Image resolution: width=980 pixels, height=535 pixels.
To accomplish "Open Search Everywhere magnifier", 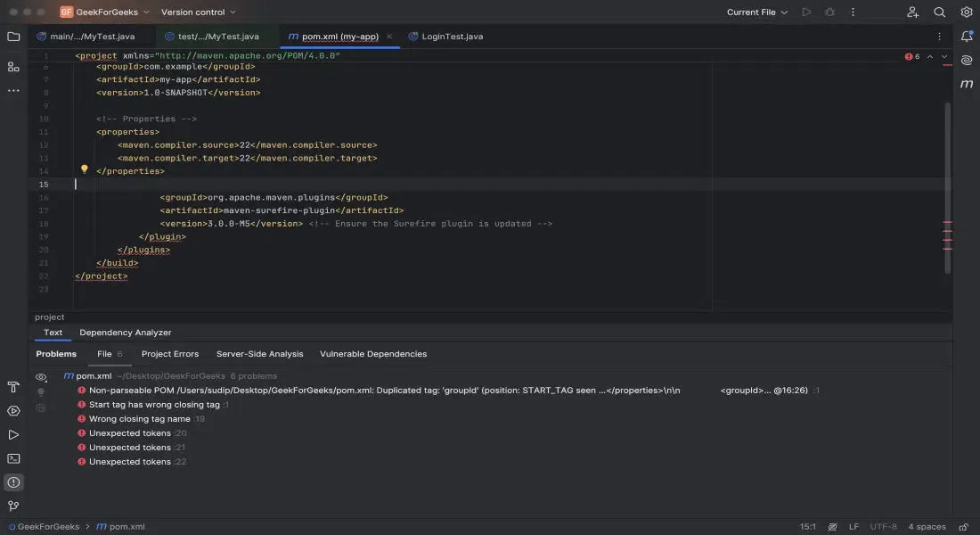I will point(939,12).
